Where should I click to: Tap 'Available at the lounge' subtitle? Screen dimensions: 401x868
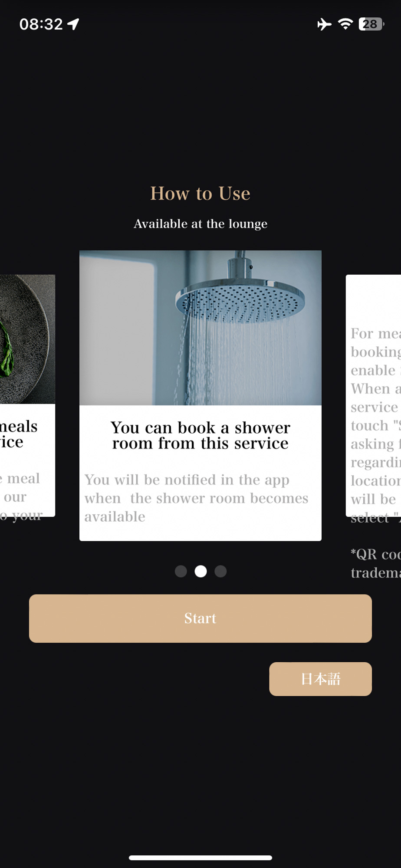[200, 224]
